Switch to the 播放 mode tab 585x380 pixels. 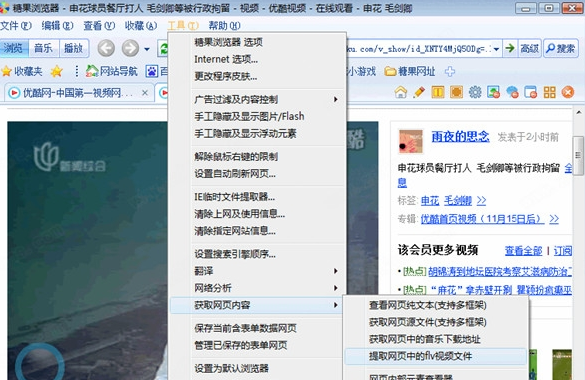(73, 48)
